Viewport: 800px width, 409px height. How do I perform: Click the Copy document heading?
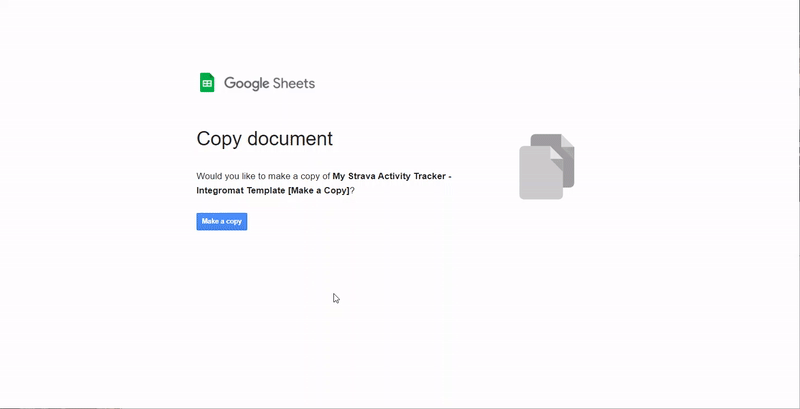264,139
